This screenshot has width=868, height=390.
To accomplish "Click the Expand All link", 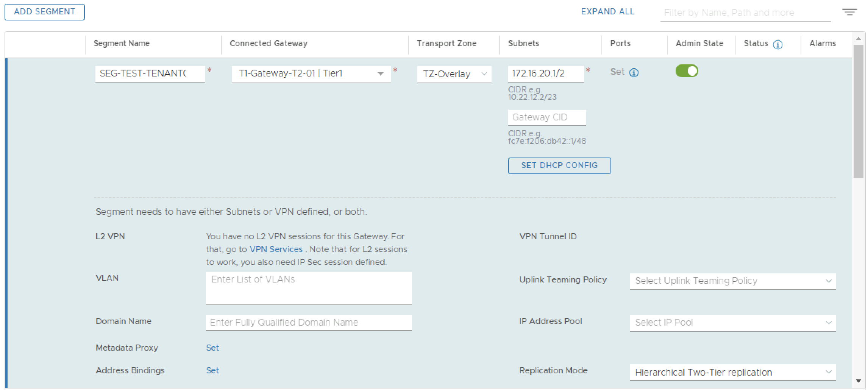I will click(x=607, y=12).
